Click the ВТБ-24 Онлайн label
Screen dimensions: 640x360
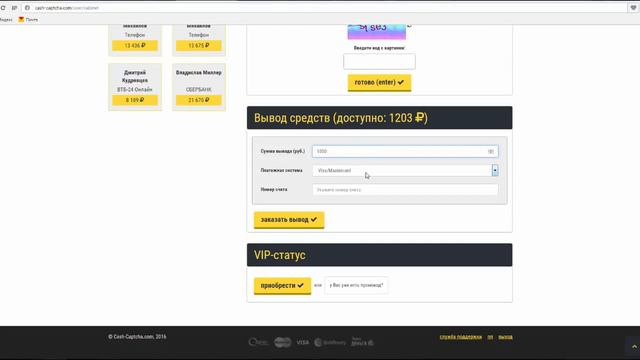pos(135,89)
